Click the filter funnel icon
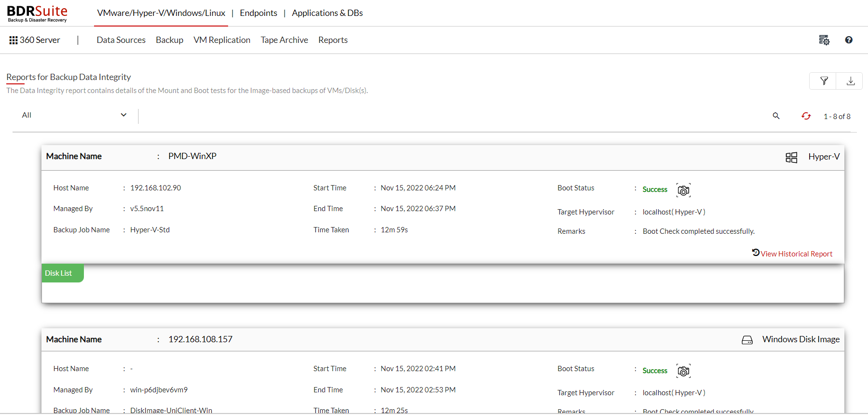868x415 pixels. click(x=824, y=81)
